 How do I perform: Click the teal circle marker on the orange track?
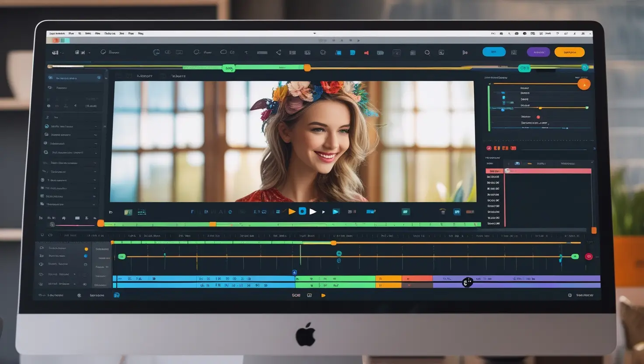[x=339, y=253]
